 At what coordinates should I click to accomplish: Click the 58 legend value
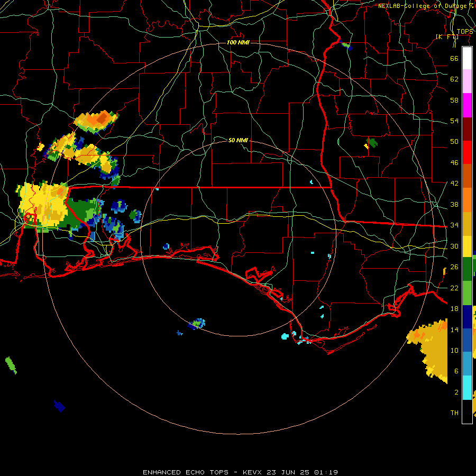click(454, 100)
